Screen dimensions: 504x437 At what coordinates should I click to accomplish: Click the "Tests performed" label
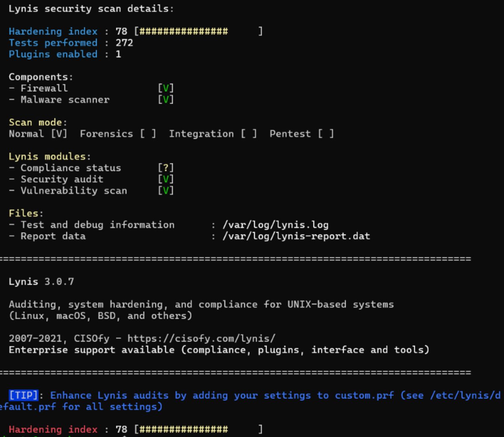pyautogui.click(x=53, y=43)
